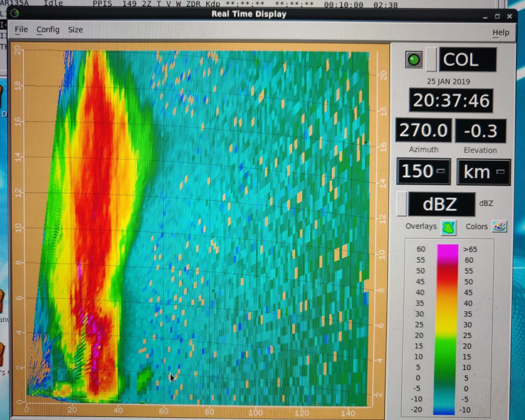525x420 pixels.
Task: Maximize the Real Time Display window
Action: pyautogui.click(x=497, y=16)
